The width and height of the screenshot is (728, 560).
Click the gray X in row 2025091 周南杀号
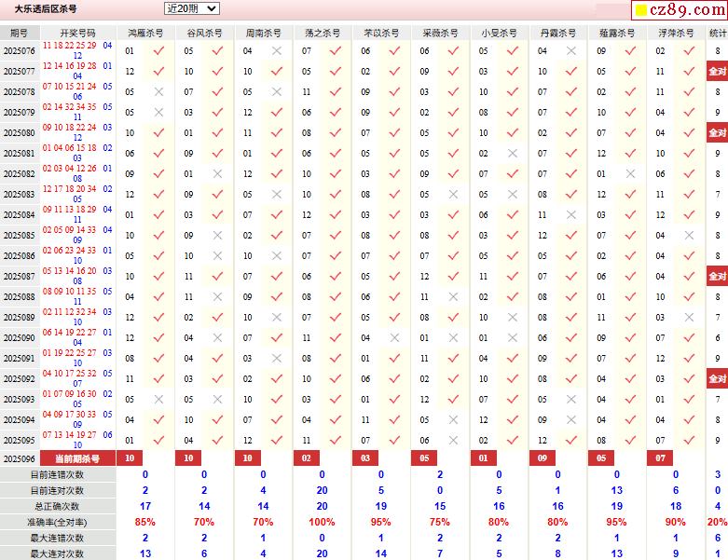pos(277,358)
